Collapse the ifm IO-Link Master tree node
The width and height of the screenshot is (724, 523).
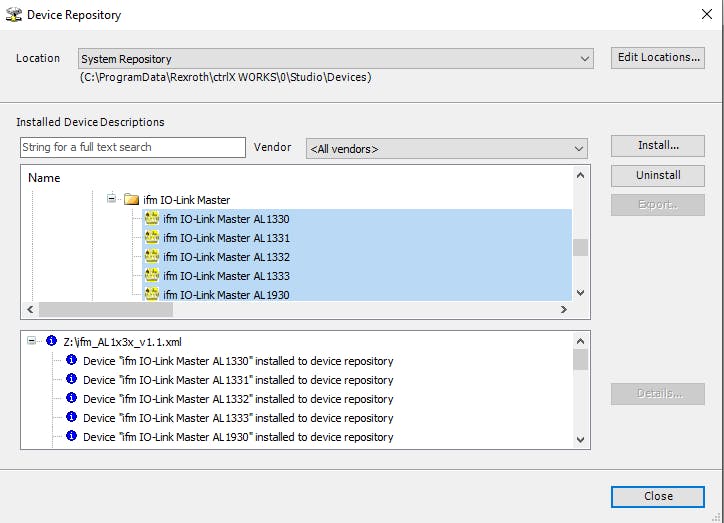tap(111, 199)
